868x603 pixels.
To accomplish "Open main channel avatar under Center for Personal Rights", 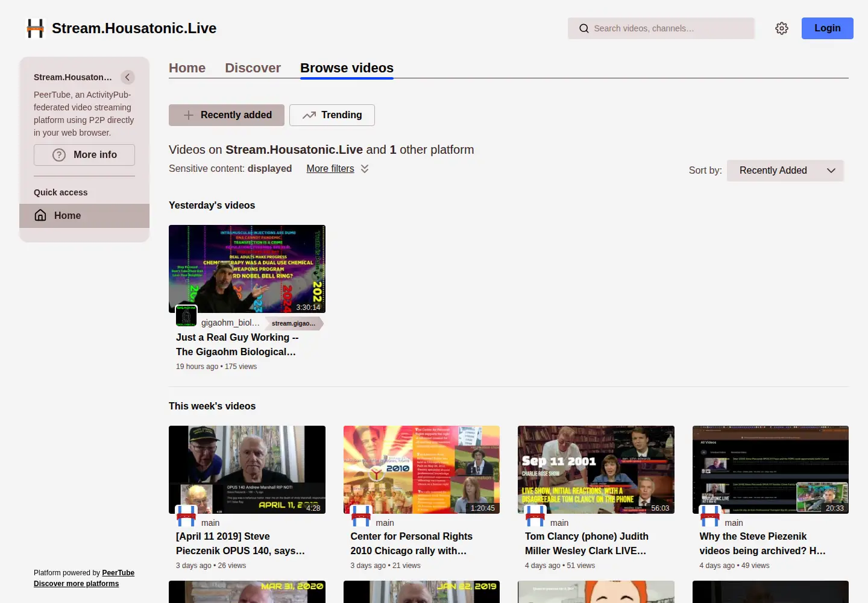I will point(361,516).
